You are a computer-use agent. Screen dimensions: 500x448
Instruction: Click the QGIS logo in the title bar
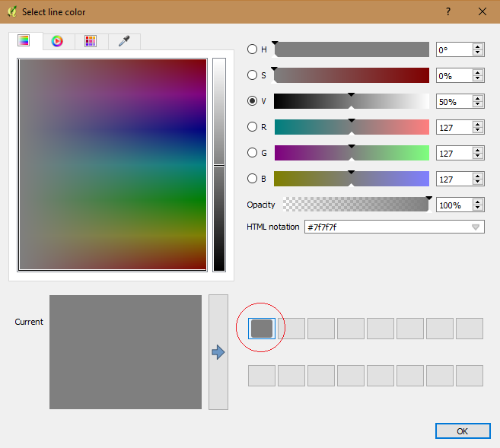pyautogui.click(x=11, y=11)
